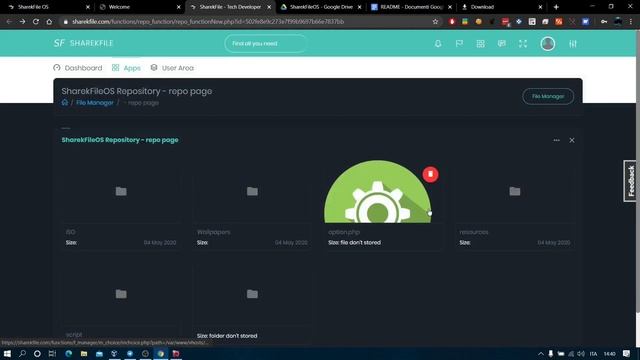Image resolution: width=640 pixels, height=360 pixels.
Task: Open the user avatar profile menu
Action: [547, 44]
